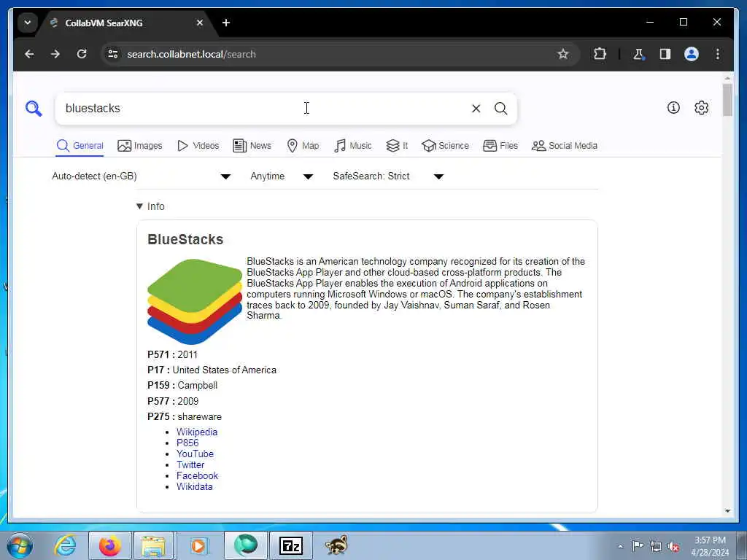Image resolution: width=747 pixels, height=560 pixels.
Task: Open the Action Center flag icon
Action: 638,546
